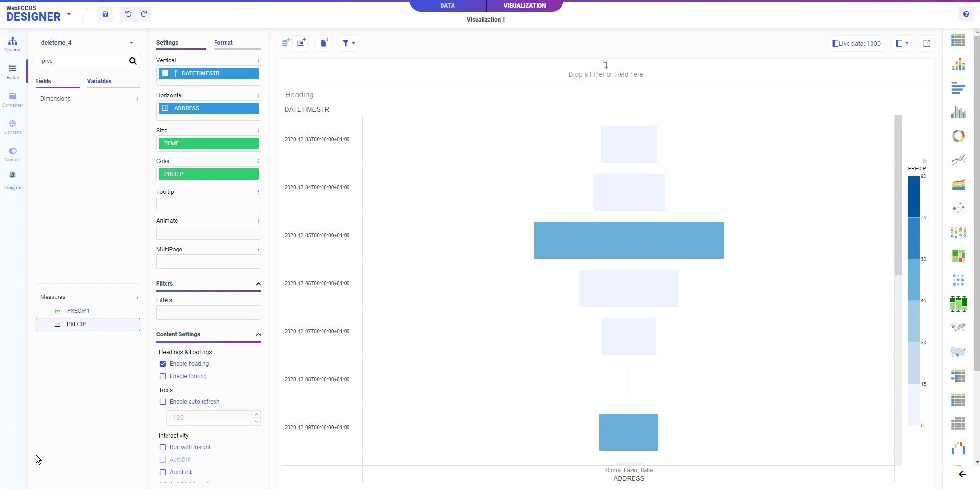Open the Format tab in Settings panel
The image size is (980, 489).
(223, 42)
